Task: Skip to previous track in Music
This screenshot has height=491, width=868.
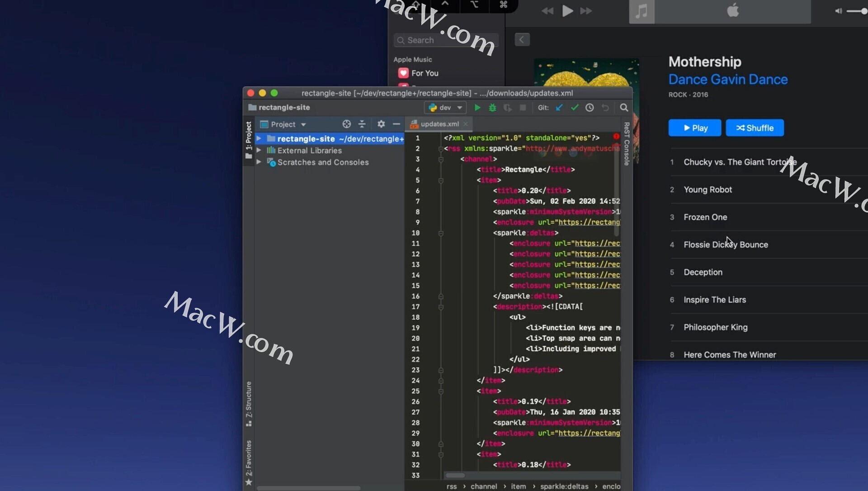Action: point(547,11)
